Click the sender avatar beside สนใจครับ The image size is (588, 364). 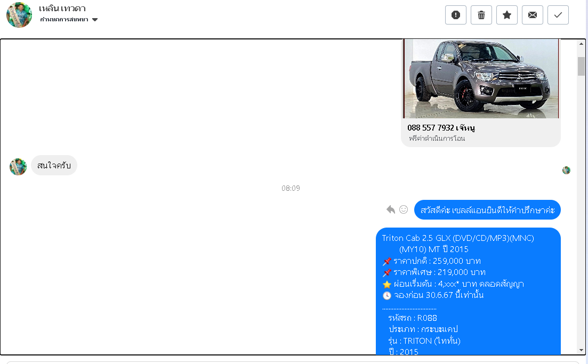(18, 166)
